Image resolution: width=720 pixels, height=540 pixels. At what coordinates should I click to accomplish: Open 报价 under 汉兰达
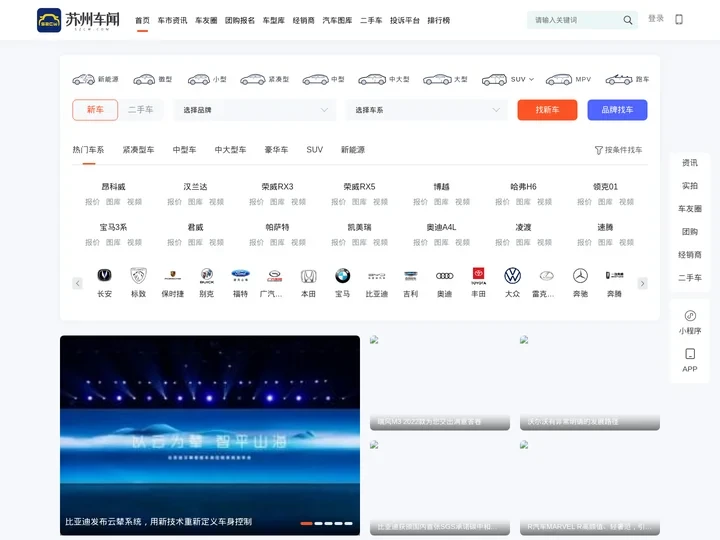174,202
